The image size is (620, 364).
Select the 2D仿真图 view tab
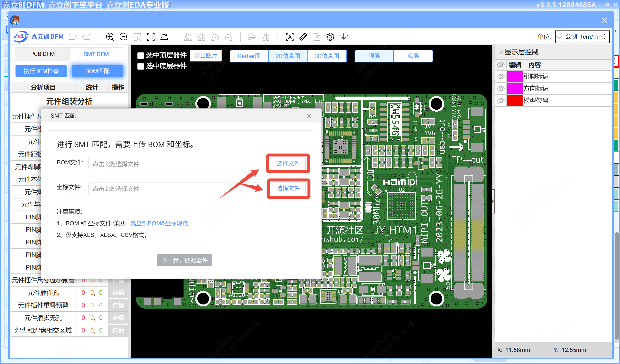(x=288, y=56)
